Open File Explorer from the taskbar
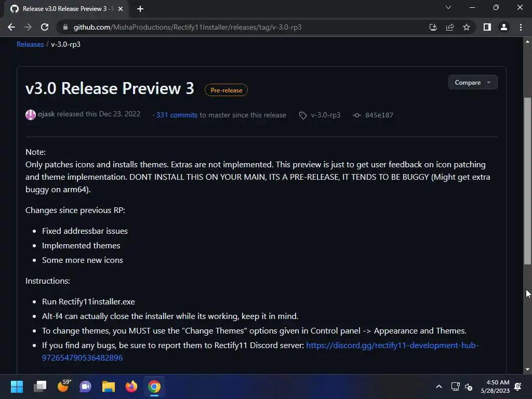Viewport: 532px width, 399px height. click(109, 387)
